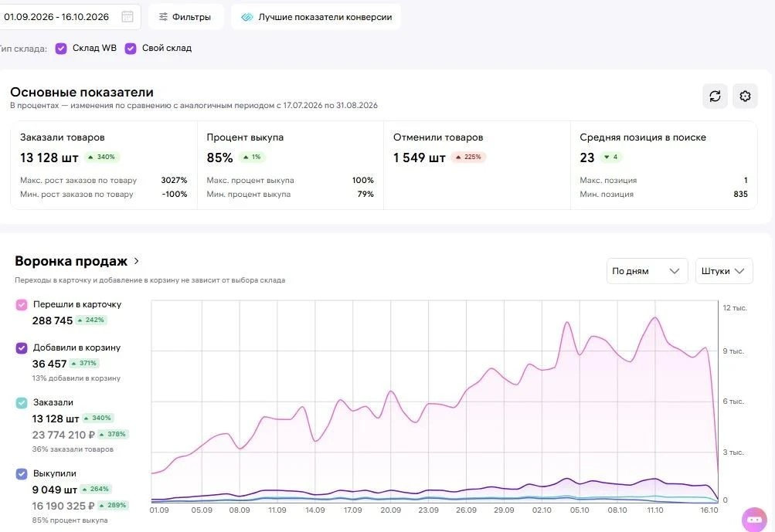
Task: Open the chat assistant bubble icon
Action: tap(755, 520)
